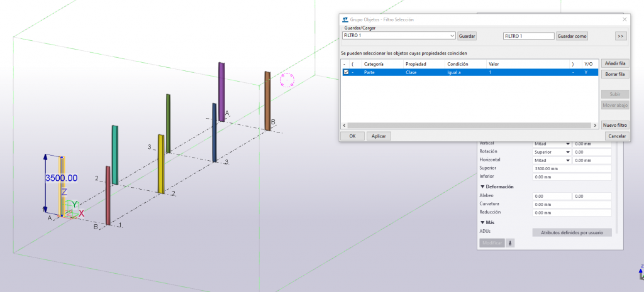Select the olive green column in the model
The width and height of the screenshot is (644, 292).
[x=168, y=124]
